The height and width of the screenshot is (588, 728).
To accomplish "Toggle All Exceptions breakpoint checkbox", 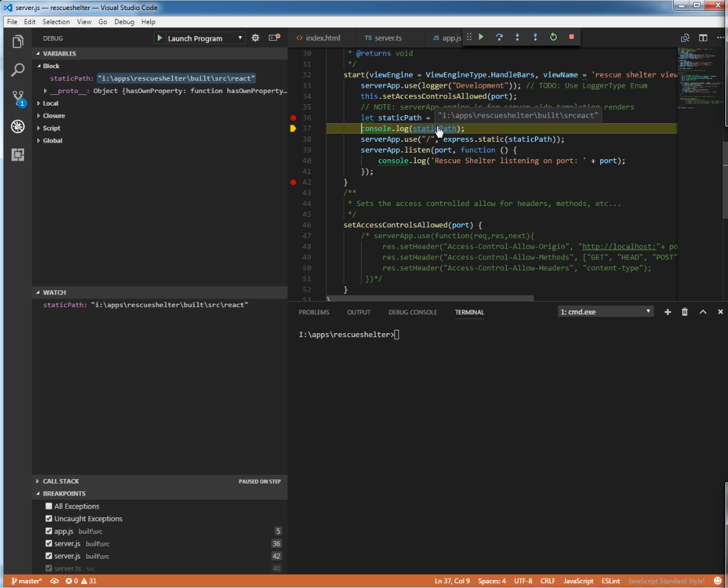I will point(49,506).
